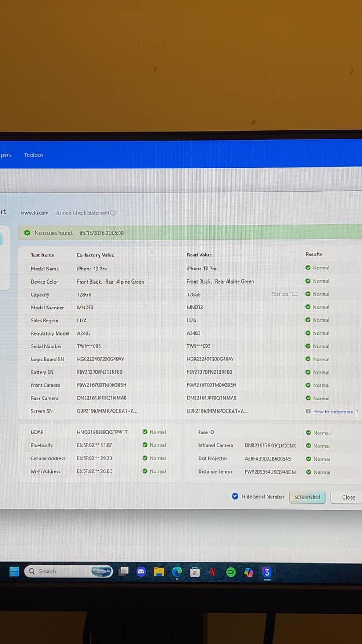Click ex-factory Logic Board SN 'HG9222407200G49AY'

point(100,359)
